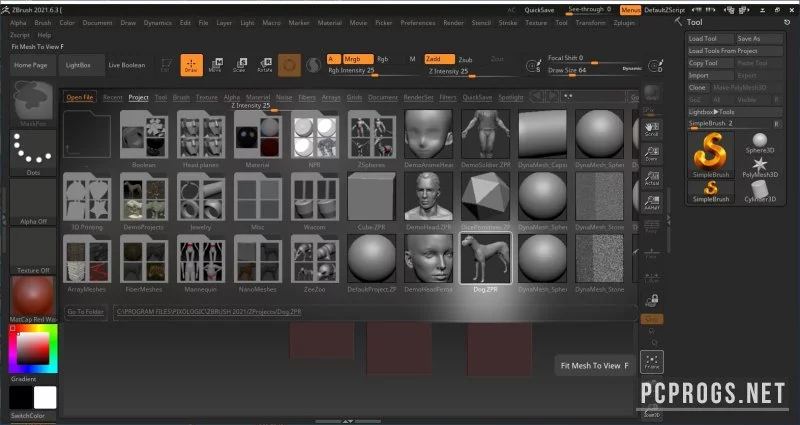Select the Draw mode icon
The height and width of the screenshot is (425, 800).
[x=191, y=65]
